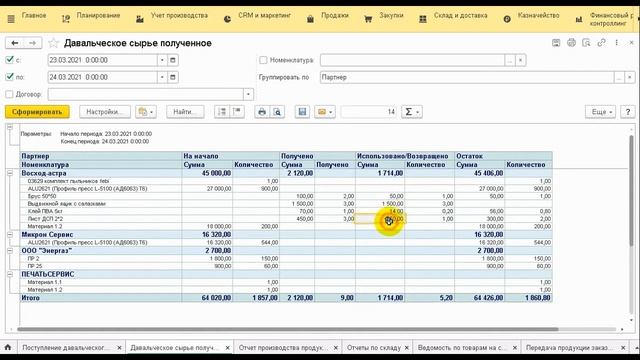Open the Планирование section

pyautogui.click(x=98, y=16)
